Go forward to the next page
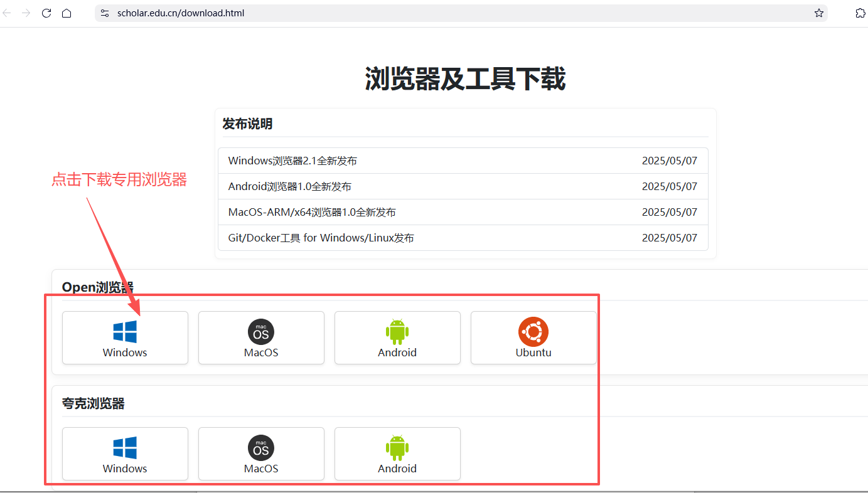Image resolution: width=868 pixels, height=493 pixels. (x=26, y=13)
